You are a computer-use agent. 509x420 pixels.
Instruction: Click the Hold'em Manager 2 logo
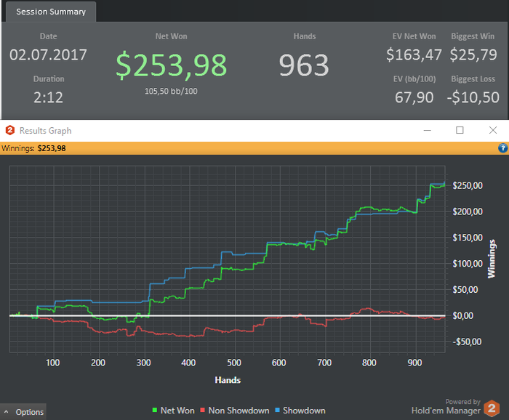492,408
